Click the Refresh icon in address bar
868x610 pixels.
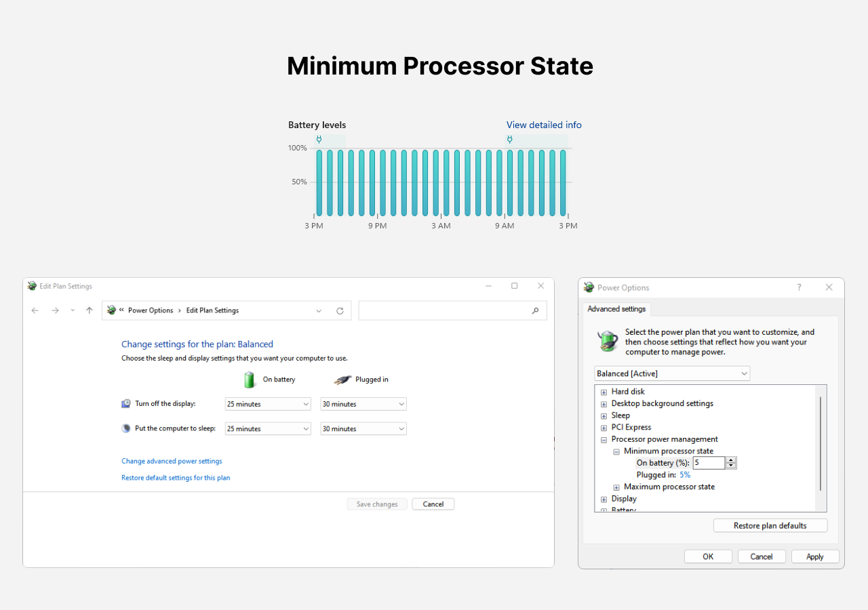coord(340,310)
